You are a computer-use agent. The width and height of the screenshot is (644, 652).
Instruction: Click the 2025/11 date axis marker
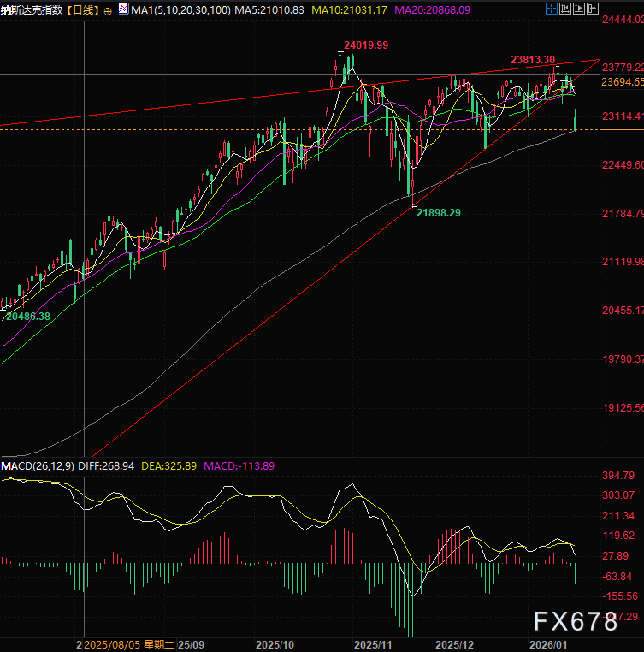372,643
